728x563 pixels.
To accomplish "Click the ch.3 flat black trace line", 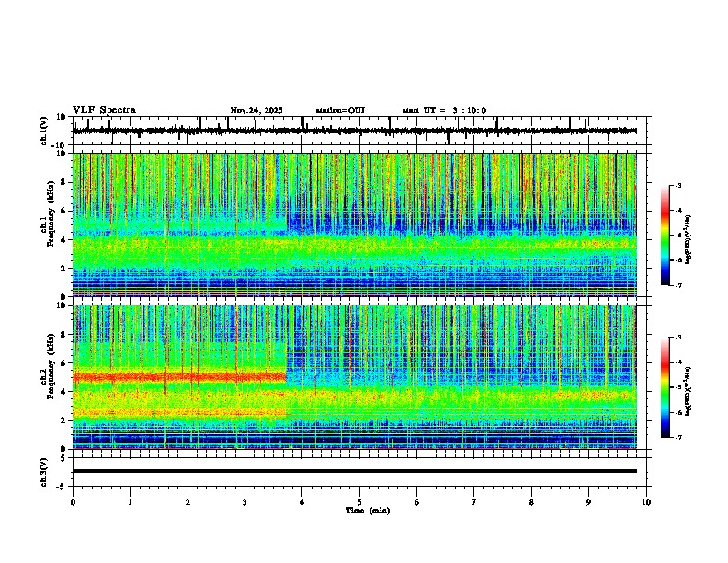I will [355, 471].
